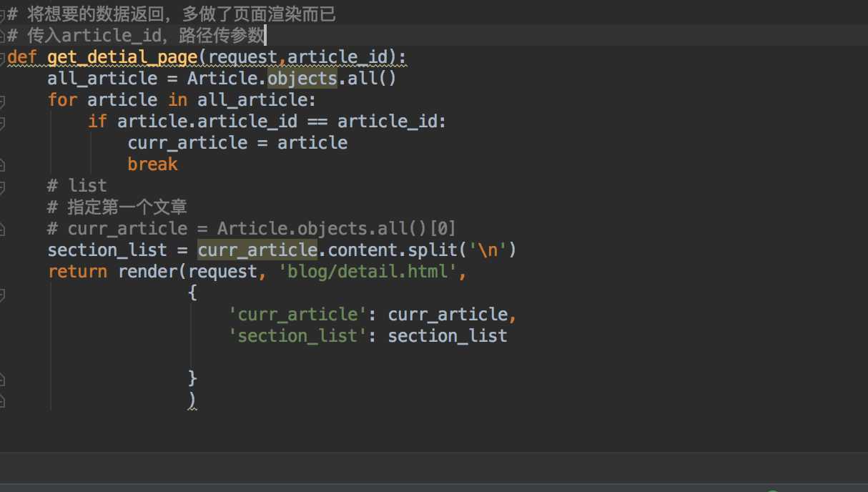This screenshot has height=492, width=868.
Task: Click the underlined closing parenthesis of render
Action: tap(192, 400)
